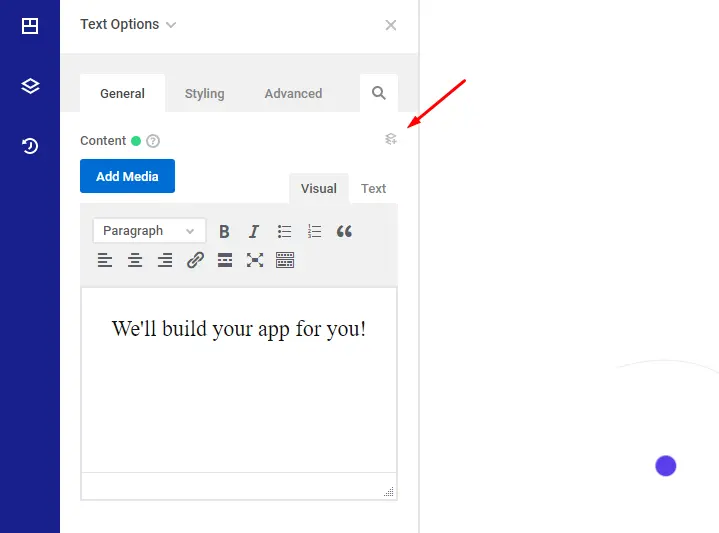Switch editor to Text tab

click(373, 189)
